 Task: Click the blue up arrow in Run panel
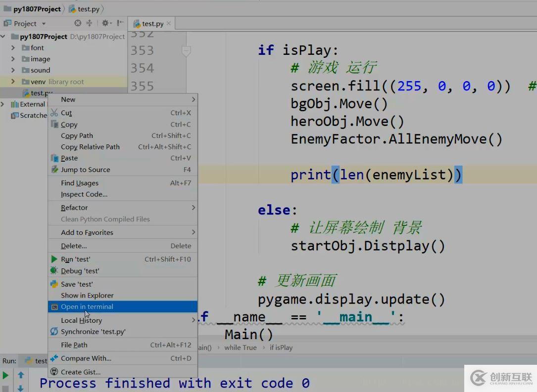point(21,375)
